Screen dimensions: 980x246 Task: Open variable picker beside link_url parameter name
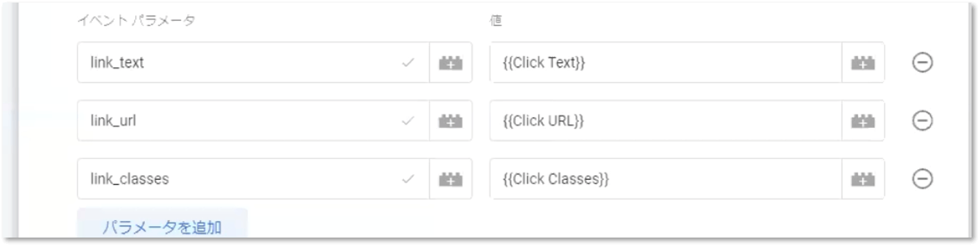tap(451, 121)
